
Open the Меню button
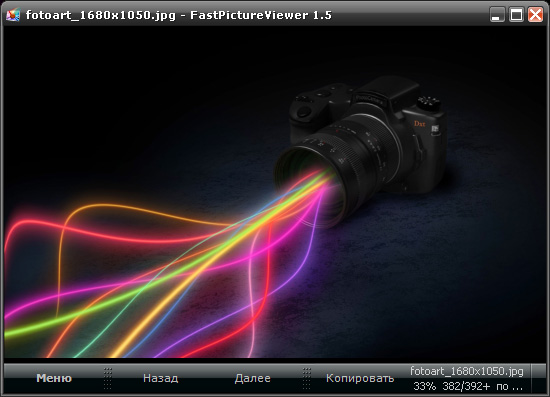click(54, 378)
